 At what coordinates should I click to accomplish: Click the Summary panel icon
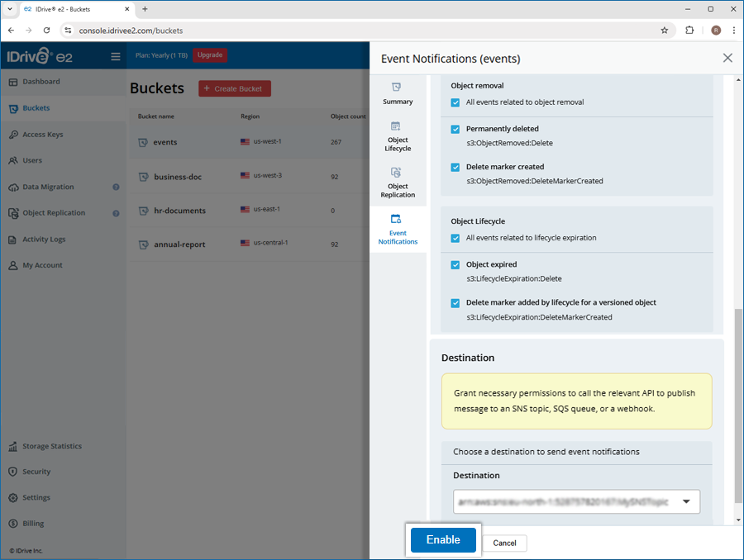coord(396,88)
